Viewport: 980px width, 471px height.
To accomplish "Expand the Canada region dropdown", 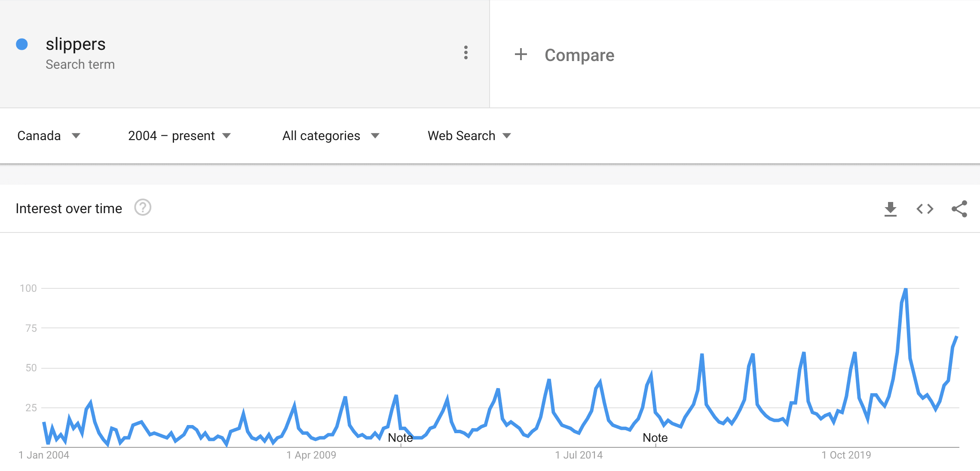I will 49,136.
